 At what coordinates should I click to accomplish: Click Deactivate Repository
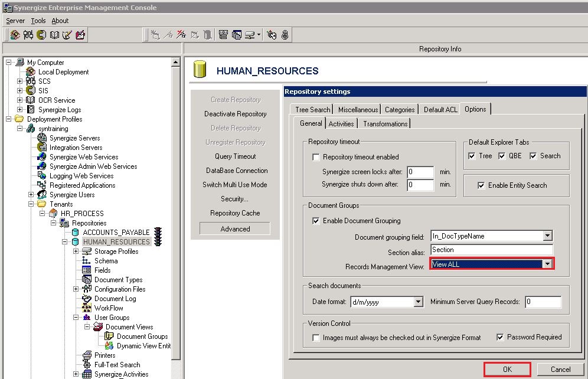click(x=235, y=113)
